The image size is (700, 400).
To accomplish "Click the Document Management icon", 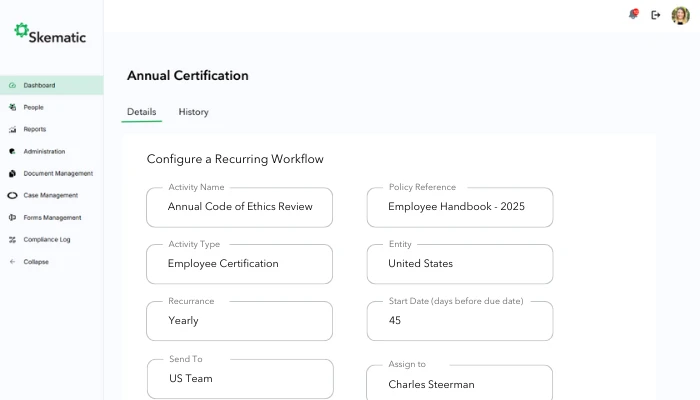I will pos(12,173).
